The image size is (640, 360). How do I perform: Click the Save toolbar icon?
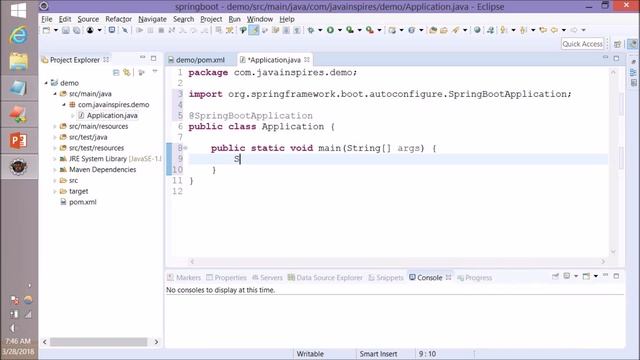65,30
